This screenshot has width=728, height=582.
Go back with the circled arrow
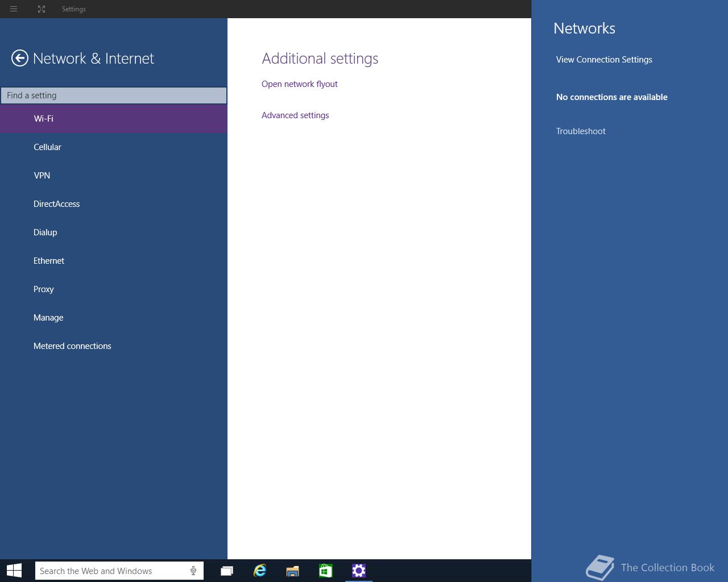(x=20, y=58)
